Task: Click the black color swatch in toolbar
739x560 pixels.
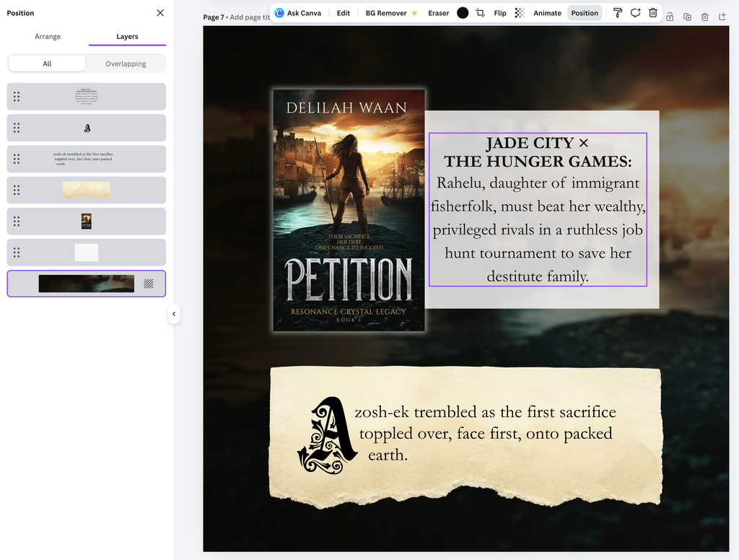Action: click(x=463, y=13)
